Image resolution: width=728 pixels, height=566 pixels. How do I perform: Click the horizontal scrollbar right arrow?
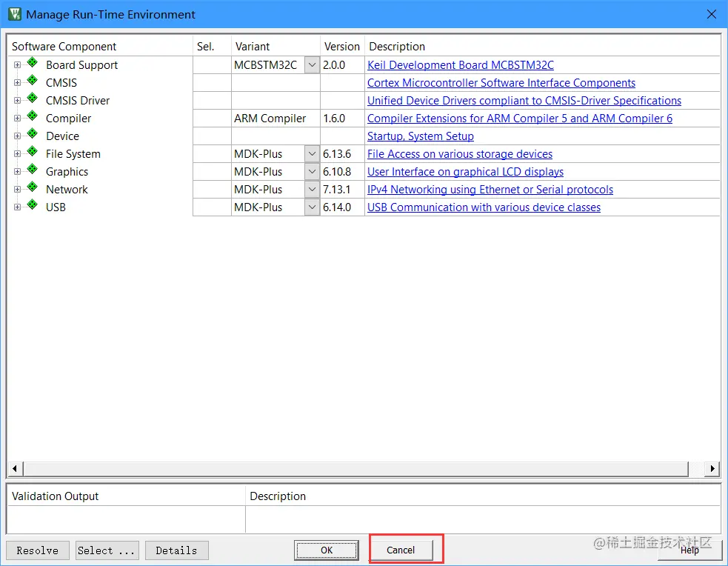click(x=712, y=468)
